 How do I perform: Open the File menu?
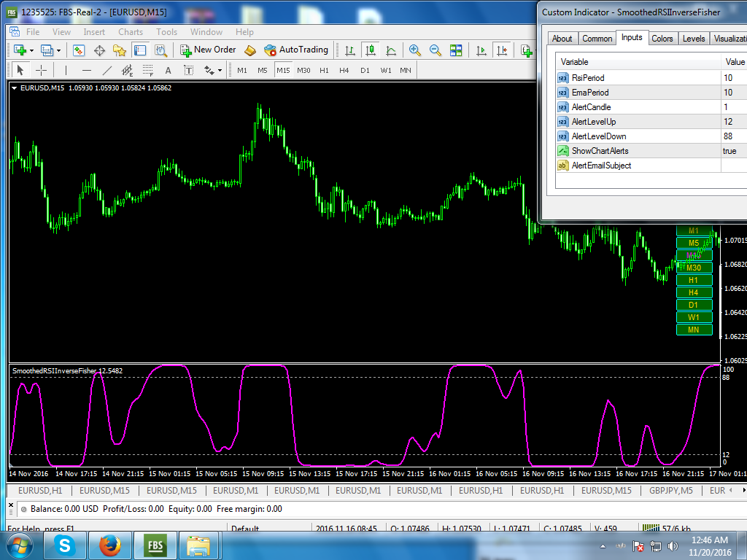(x=33, y=32)
